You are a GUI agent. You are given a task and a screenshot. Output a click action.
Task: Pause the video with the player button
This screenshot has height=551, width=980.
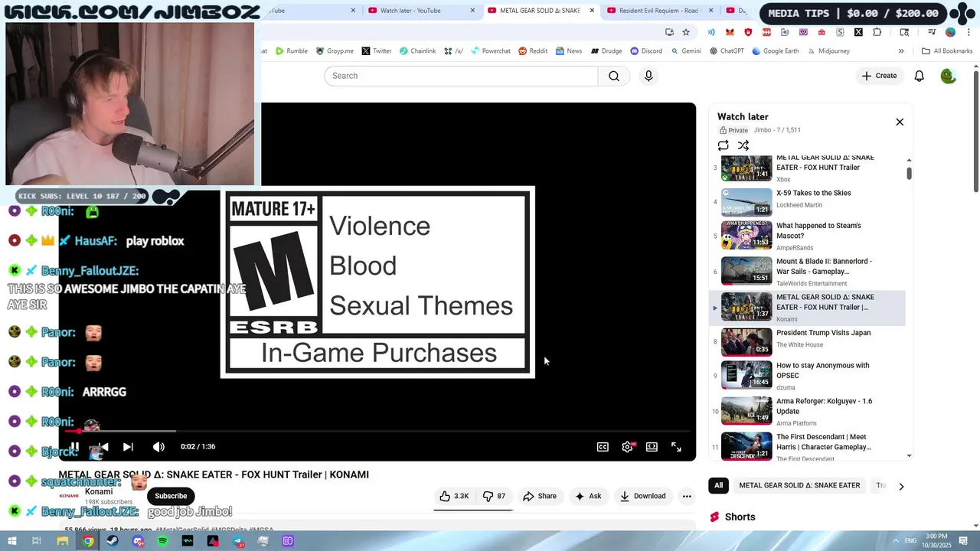point(75,447)
